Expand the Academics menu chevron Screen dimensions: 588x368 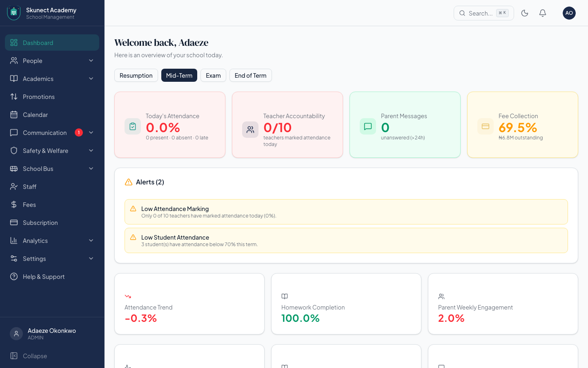click(91, 79)
